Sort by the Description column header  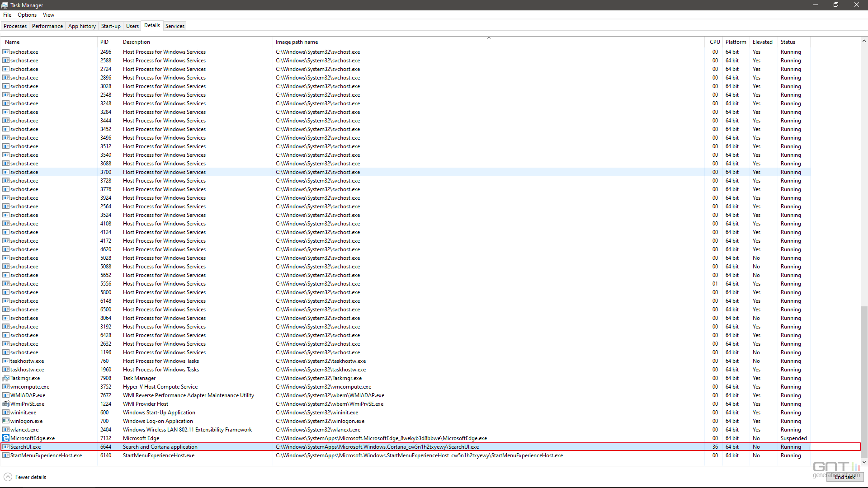196,42
